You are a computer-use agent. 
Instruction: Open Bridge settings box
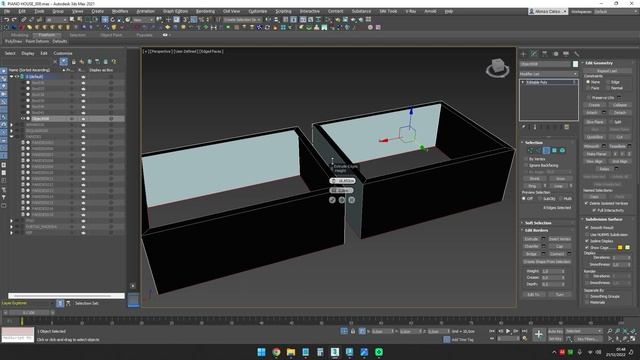[x=544, y=254]
